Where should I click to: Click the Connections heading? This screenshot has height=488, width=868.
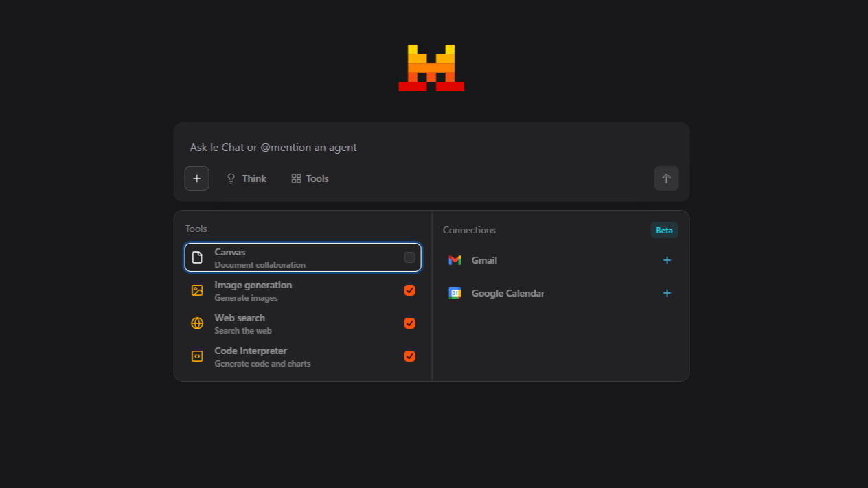point(469,230)
